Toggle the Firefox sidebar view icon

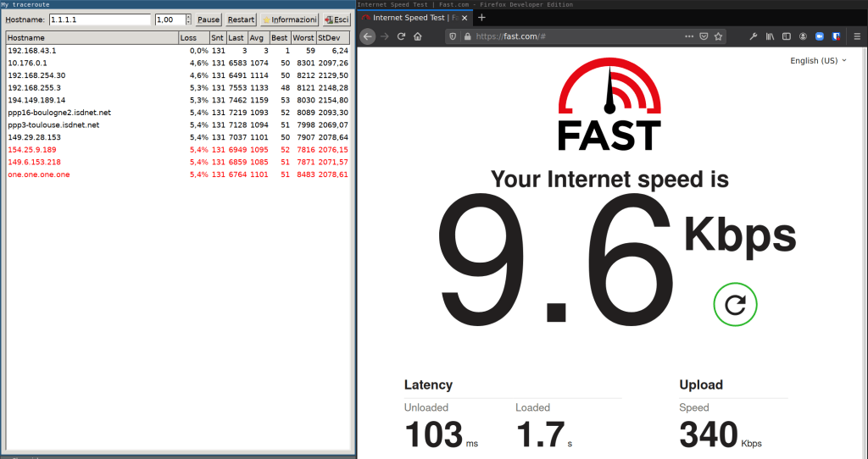pos(786,36)
